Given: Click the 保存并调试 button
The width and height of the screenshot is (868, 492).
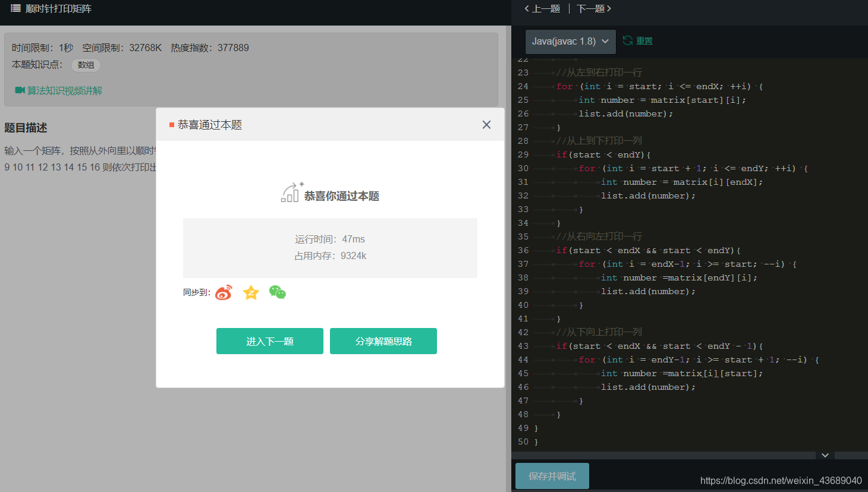Looking at the screenshot, I should [552, 476].
